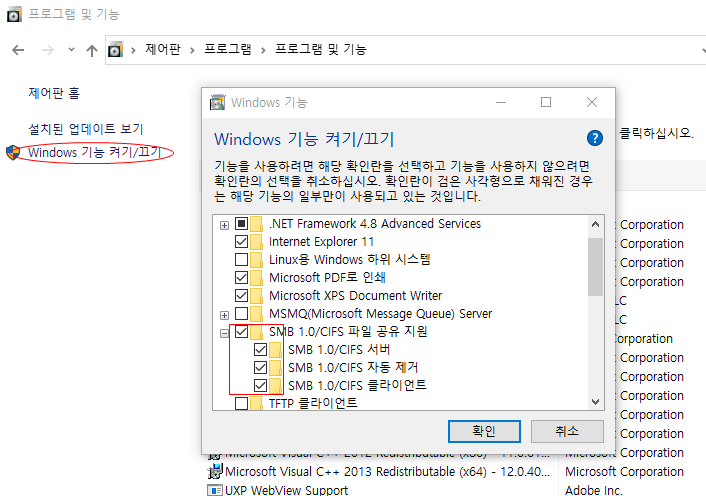Expand the chevron after 프로그램 in address bar
706x496 pixels.
pyautogui.click(x=263, y=50)
